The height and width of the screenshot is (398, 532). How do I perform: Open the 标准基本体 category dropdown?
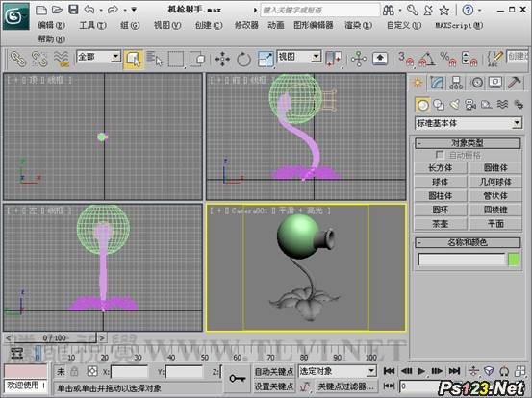click(x=469, y=123)
